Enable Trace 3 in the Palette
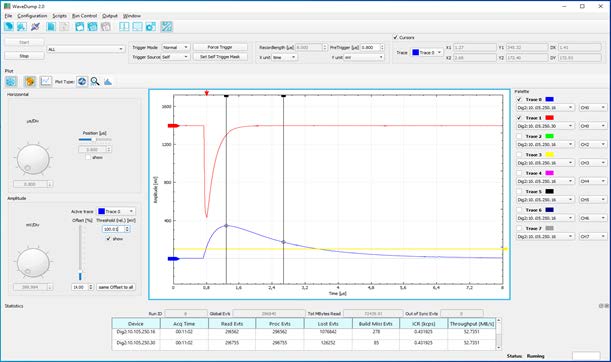 tap(519, 155)
